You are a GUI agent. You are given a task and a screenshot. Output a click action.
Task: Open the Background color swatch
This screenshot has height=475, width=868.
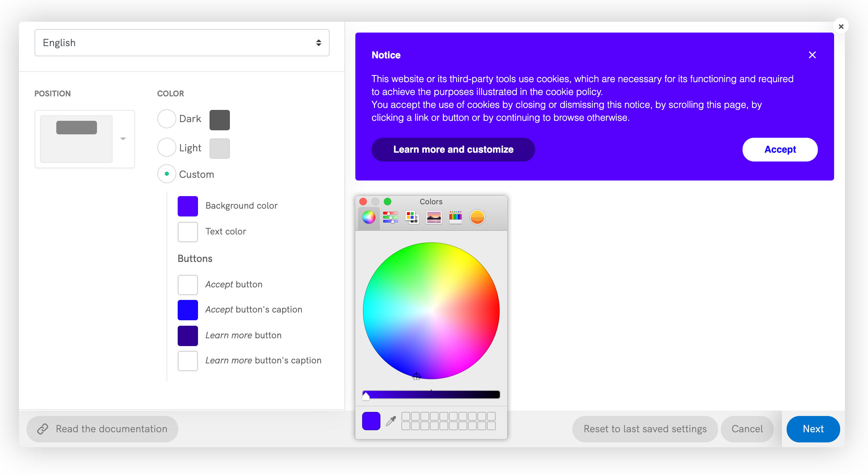188,206
